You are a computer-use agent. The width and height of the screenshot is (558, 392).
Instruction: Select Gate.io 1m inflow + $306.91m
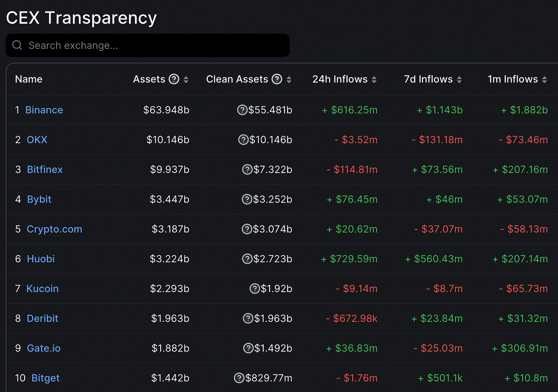(520, 348)
